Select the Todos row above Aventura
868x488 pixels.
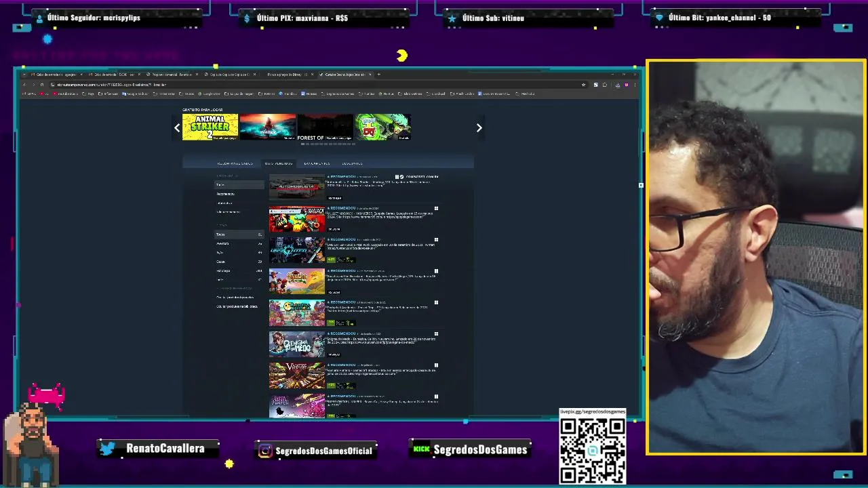[x=239, y=235]
